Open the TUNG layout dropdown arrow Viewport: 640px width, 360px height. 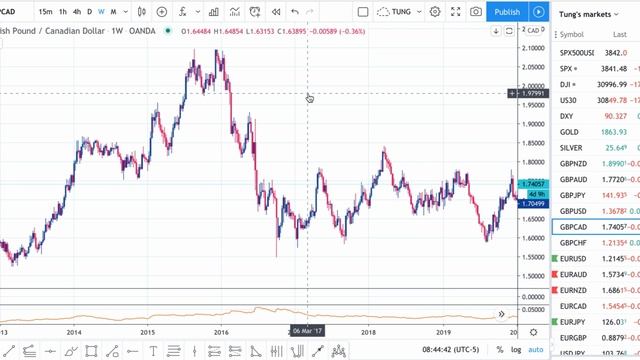(419, 12)
